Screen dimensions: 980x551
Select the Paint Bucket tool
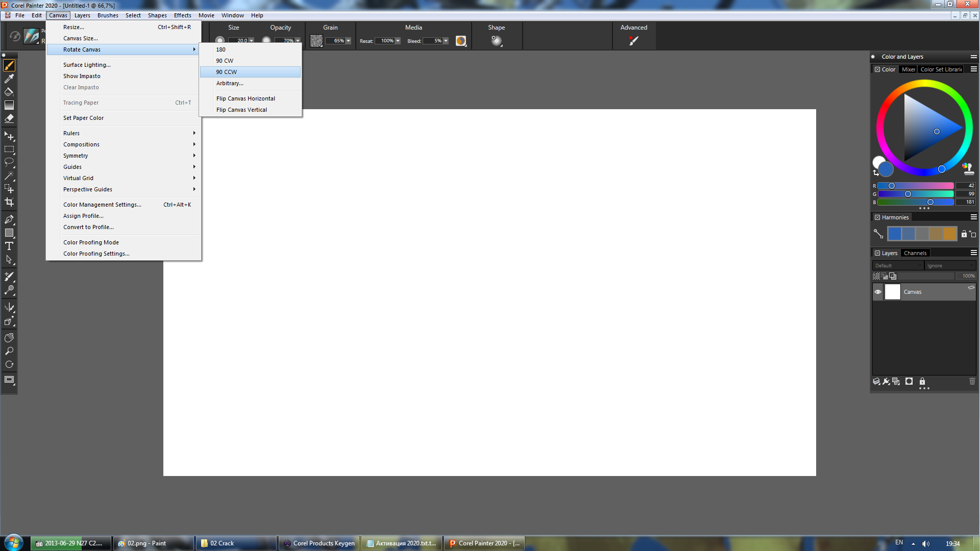click(9, 92)
